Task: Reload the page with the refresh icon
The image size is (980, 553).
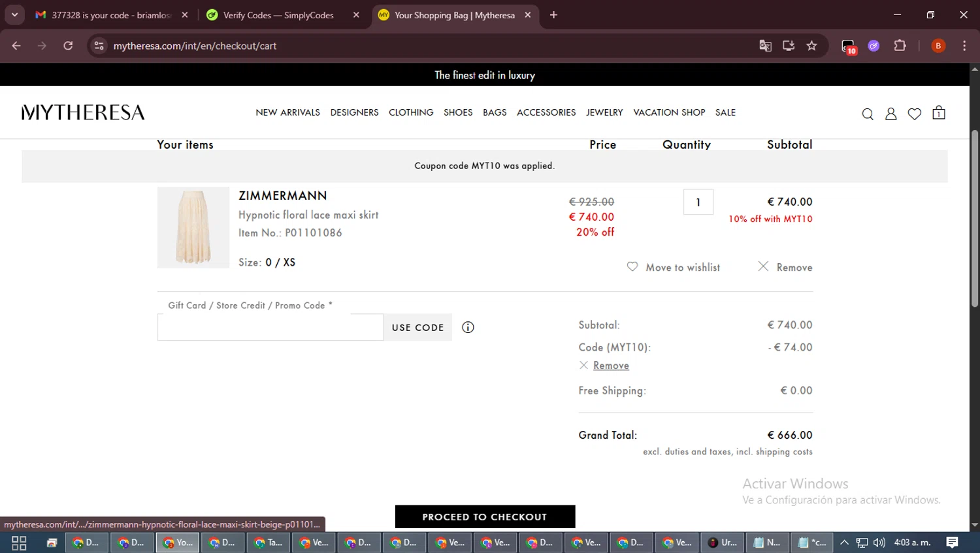Action: click(68, 46)
